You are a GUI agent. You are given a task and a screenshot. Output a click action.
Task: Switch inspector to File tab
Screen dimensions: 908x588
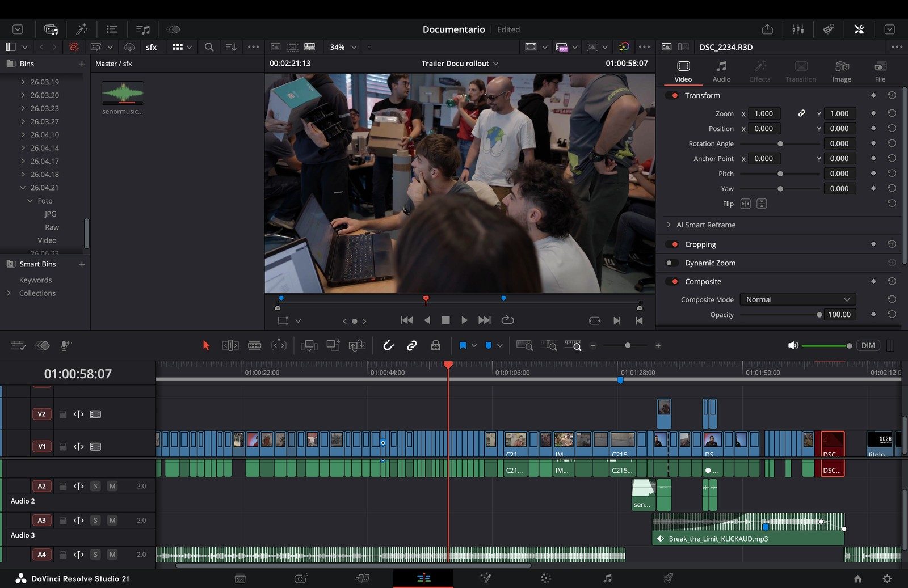pyautogui.click(x=880, y=71)
